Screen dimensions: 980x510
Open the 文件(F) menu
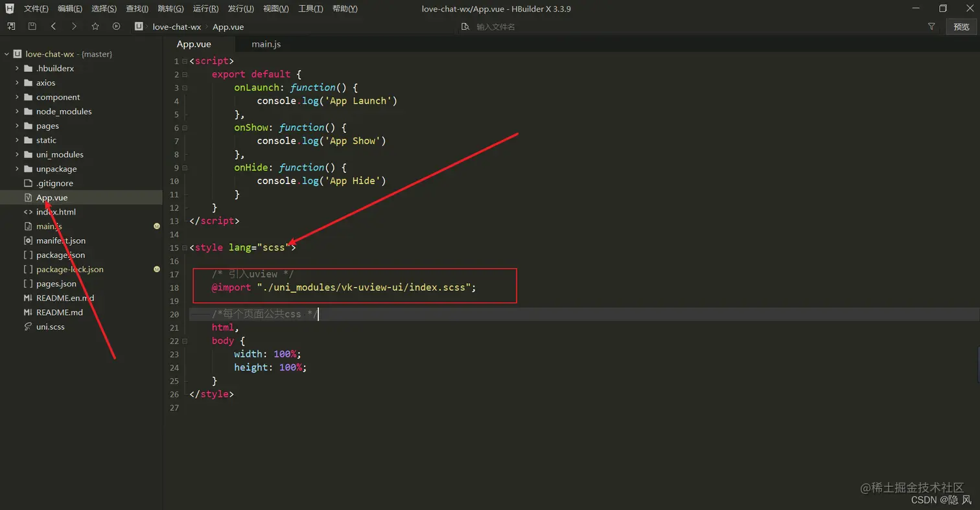click(x=36, y=8)
